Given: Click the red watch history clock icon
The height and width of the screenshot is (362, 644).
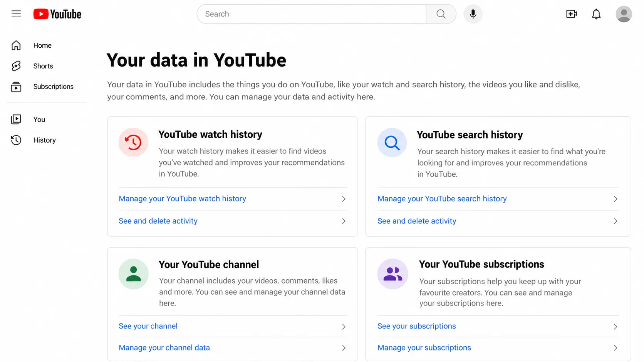Looking at the screenshot, I should [133, 142].
